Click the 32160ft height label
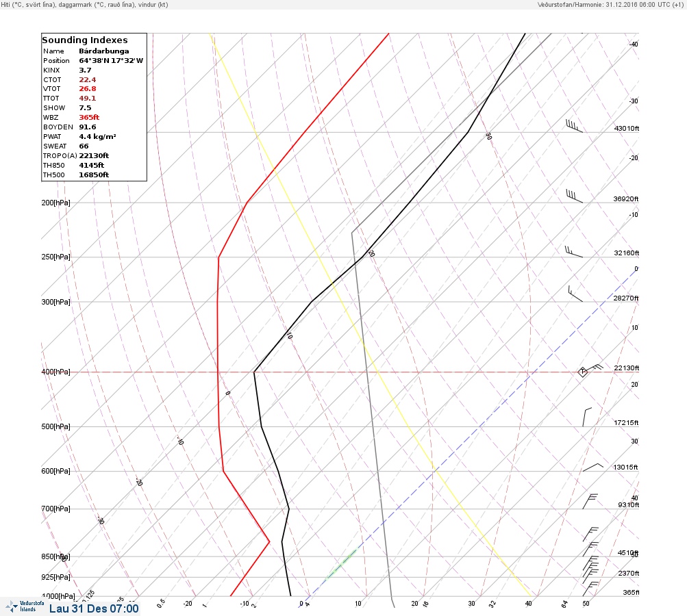This screenshot has width=687, height=616. click(x=627, y=253)
